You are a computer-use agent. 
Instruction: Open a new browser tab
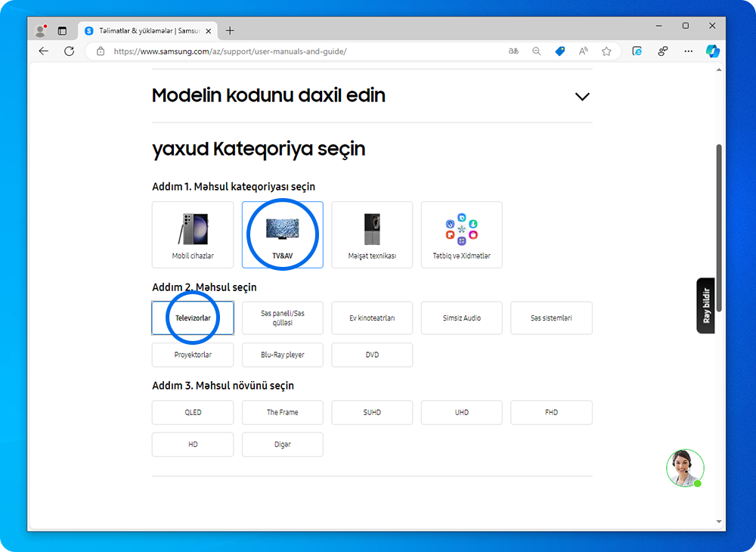(231, 31)
